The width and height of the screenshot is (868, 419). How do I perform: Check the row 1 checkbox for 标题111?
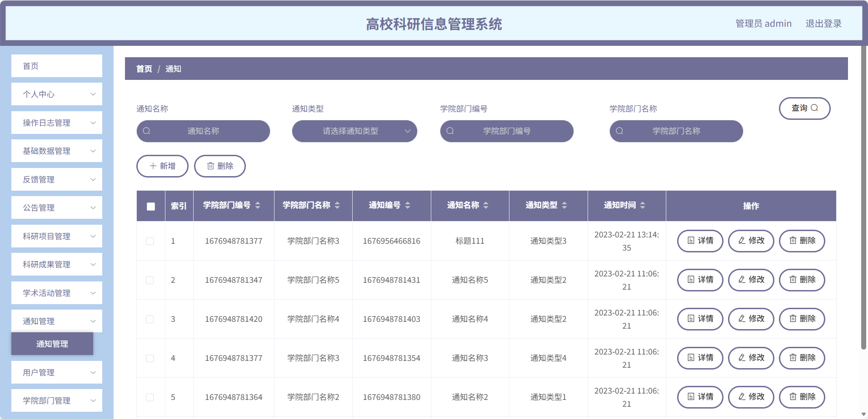coord(150,241)
